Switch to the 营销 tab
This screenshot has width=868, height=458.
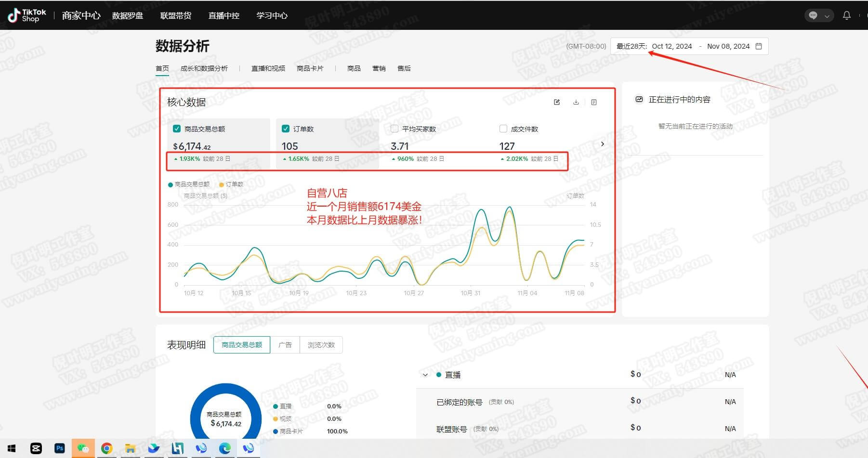[379, 68]
